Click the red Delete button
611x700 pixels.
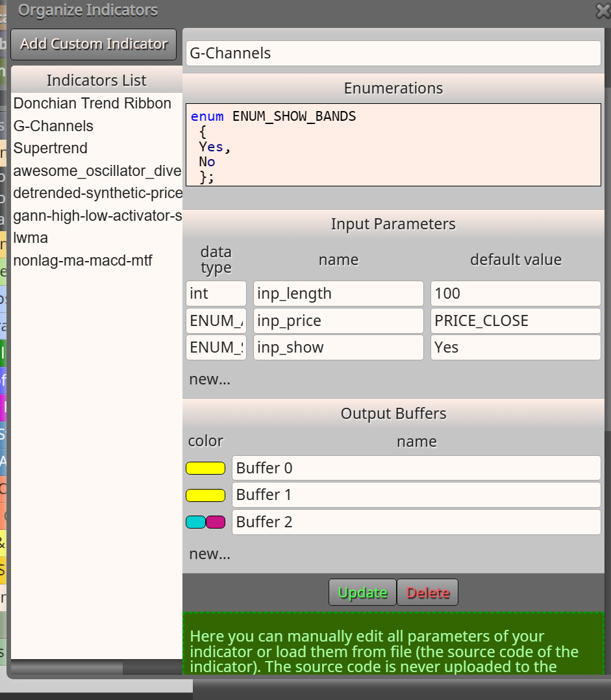(x=427, y=592)
